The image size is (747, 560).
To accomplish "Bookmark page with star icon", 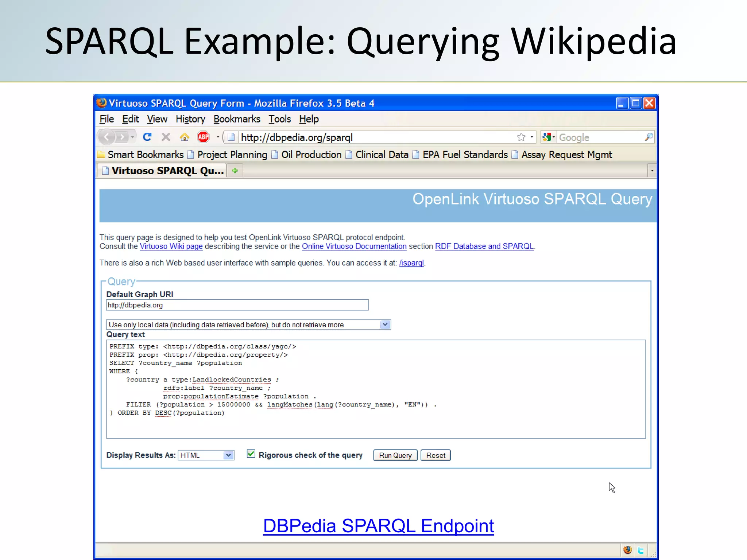I will coord(521,137).
